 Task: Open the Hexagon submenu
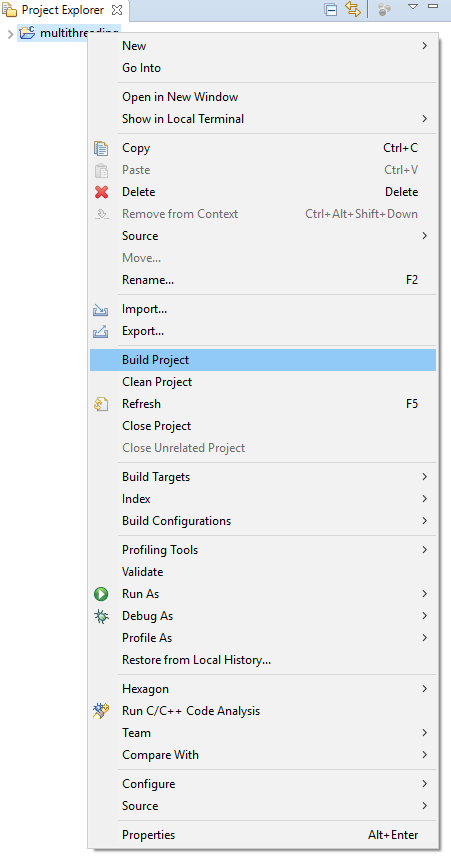pos(263,689)
